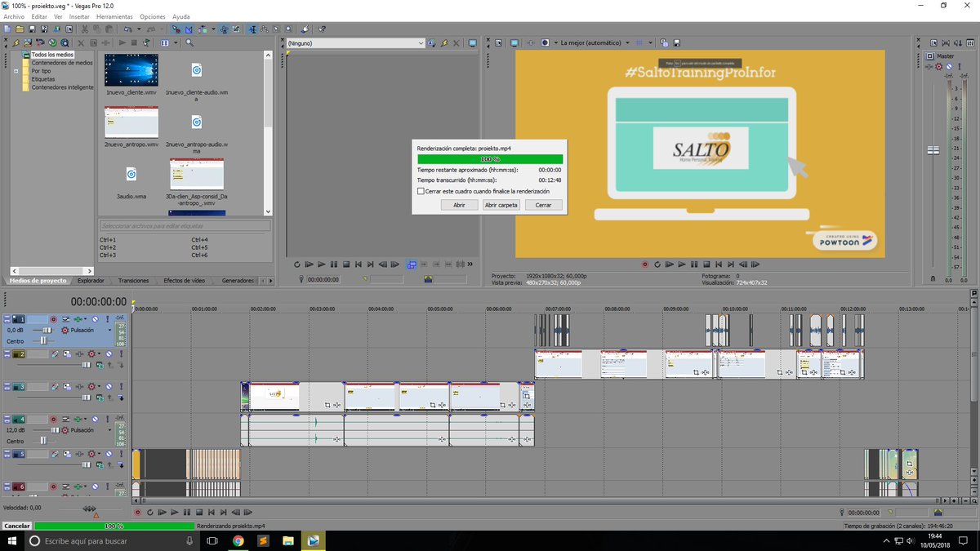980x551 pixels.
Task: Expand the Por tipo media tree node
Action: tap(16, 71)
